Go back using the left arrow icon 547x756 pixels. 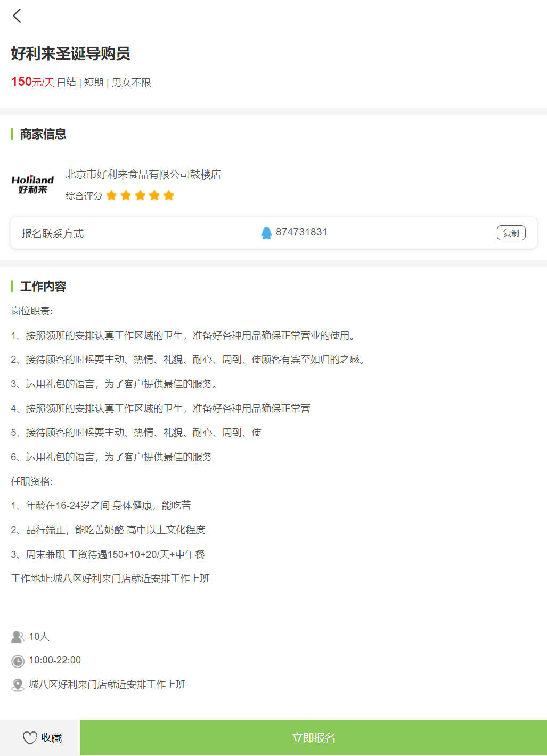click(17, 16)
